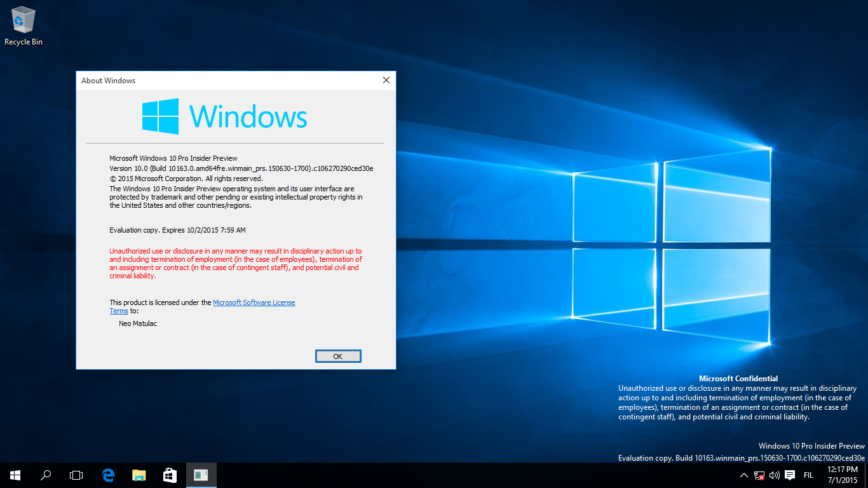Open the Start menu
The height and width of the screenshot is (488, 868).
coord(15,475)
